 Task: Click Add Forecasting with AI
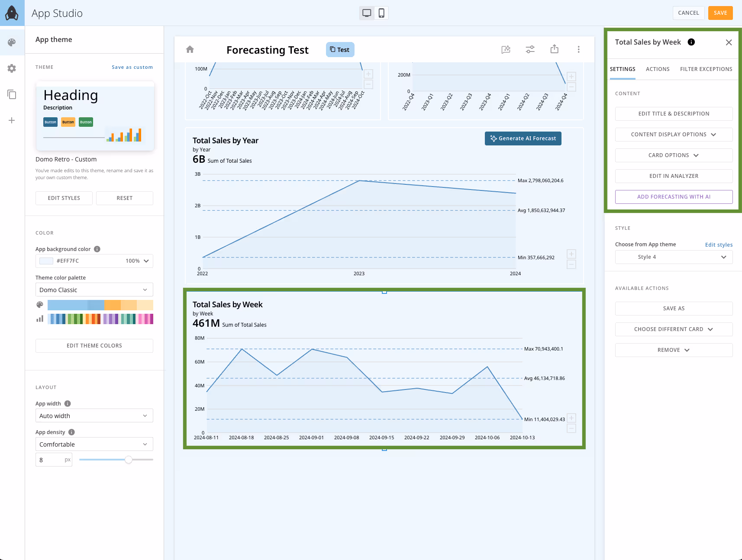[674, 197]
